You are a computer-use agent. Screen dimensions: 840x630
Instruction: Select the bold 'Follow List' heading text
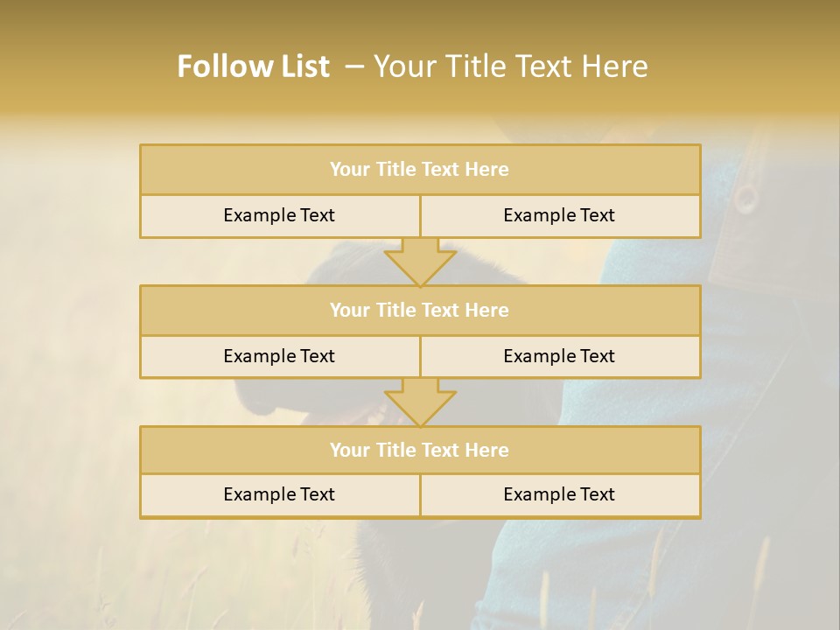pos(254,66)
